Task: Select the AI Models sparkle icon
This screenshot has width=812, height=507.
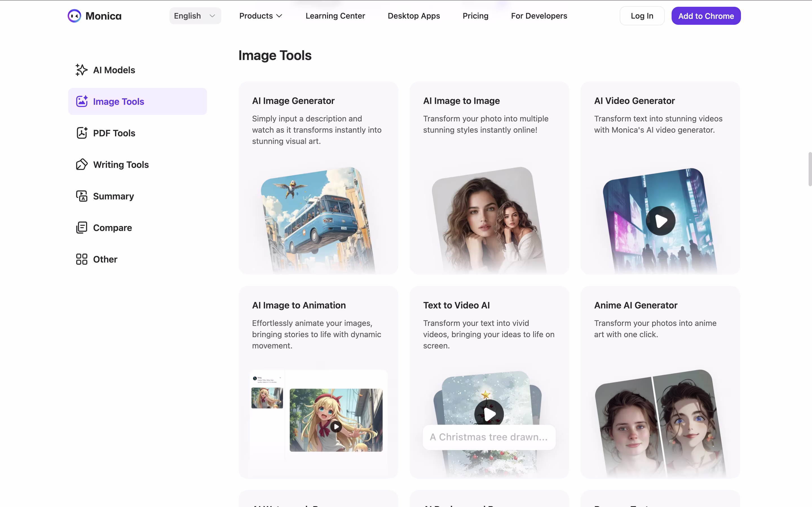Action: [x=81, y=70]
